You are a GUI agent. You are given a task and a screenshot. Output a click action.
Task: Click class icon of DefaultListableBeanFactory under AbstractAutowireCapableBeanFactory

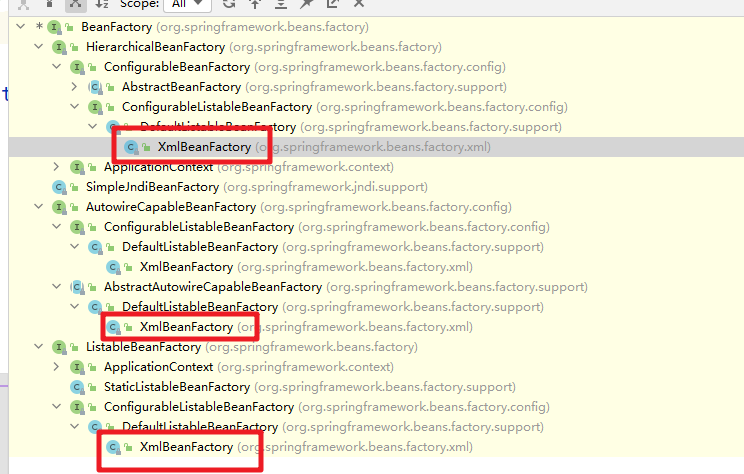click(x=95, y=307)
